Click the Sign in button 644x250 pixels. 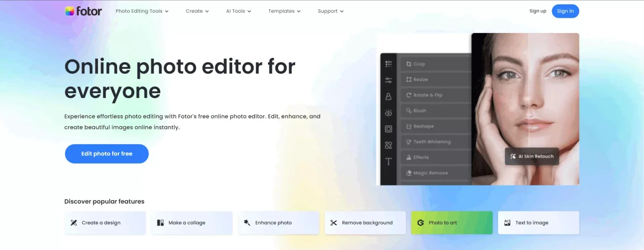tap(565, 11)
